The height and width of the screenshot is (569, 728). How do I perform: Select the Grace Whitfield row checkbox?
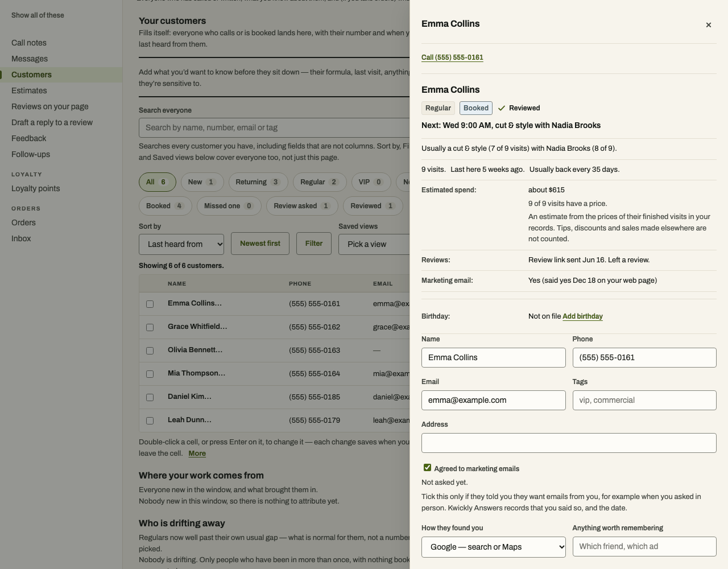[150, 328]
